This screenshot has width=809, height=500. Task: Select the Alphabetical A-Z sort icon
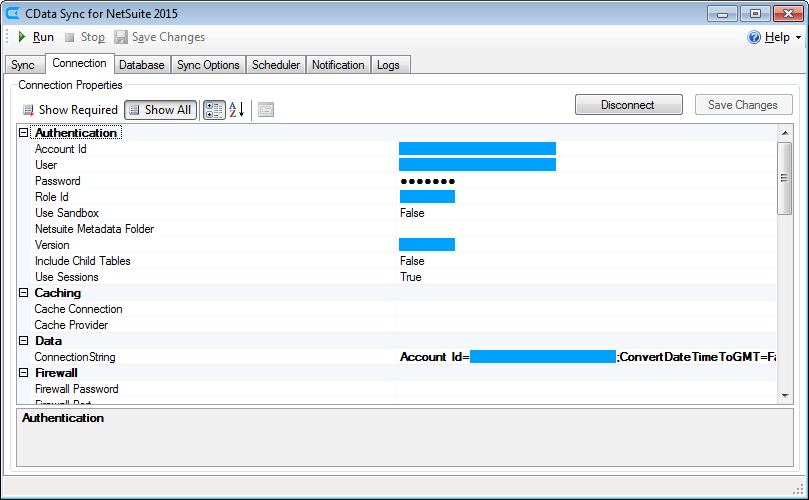[237, 110]
